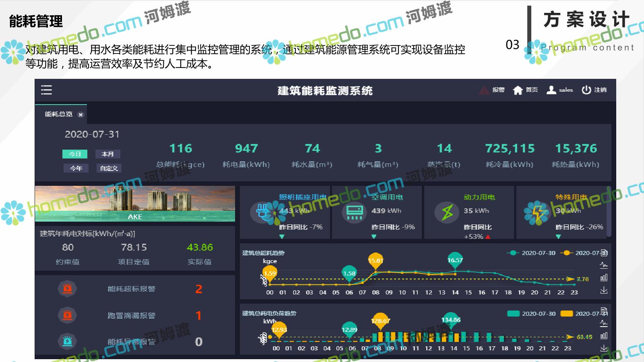The image size is (644, 362).
Task: Open the sales user account menu
Action: tap(559, 90)
